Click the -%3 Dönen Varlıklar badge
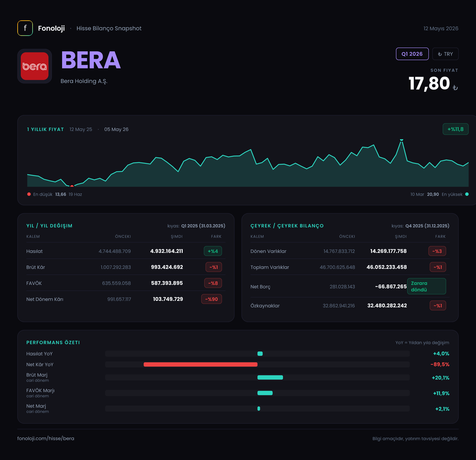The image size is (476, 460). (437, 251)
